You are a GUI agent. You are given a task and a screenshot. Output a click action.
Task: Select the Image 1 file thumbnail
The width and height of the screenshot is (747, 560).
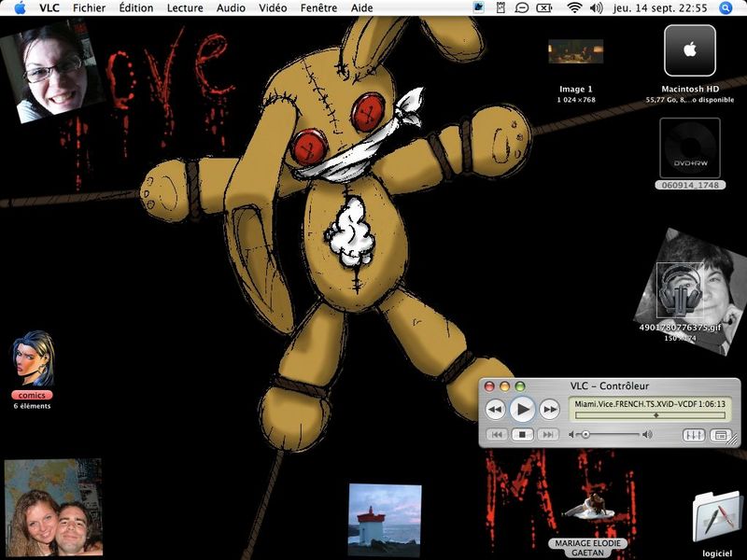[576, 51]
